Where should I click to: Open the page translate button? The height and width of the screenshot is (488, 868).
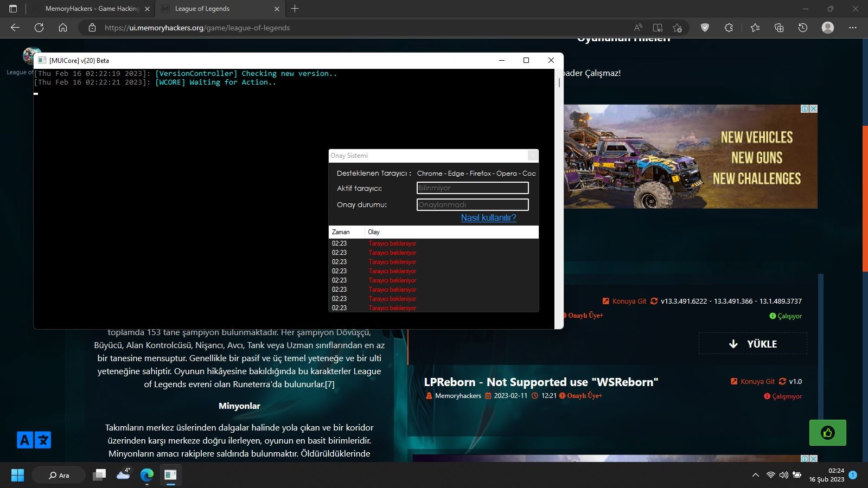click(34, 440)
